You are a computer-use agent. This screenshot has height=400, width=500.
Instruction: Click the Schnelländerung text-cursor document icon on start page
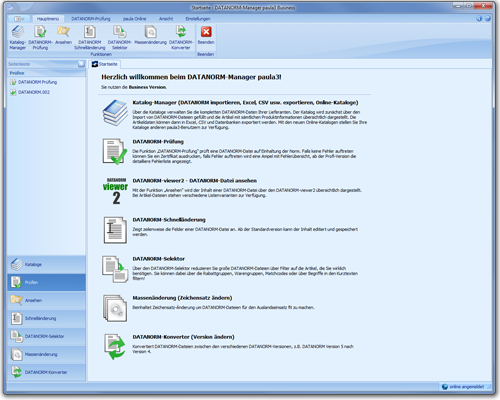coord(115,230)
